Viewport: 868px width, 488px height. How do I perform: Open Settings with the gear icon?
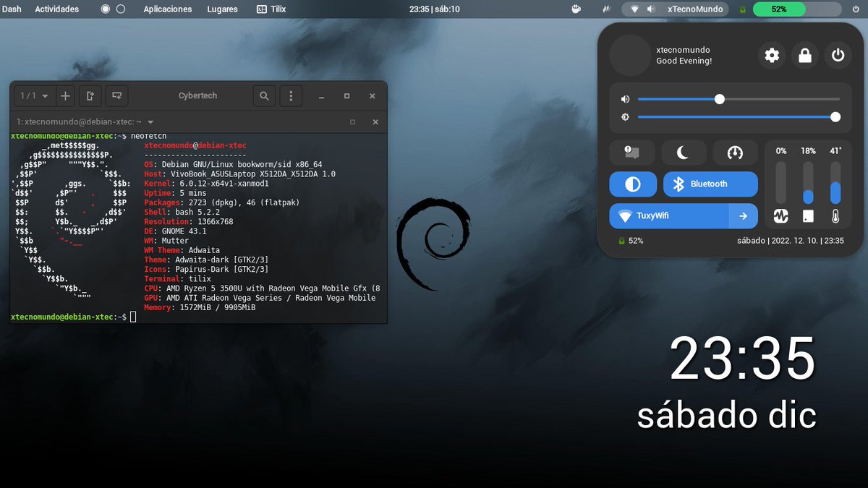(x=772, y=55)
